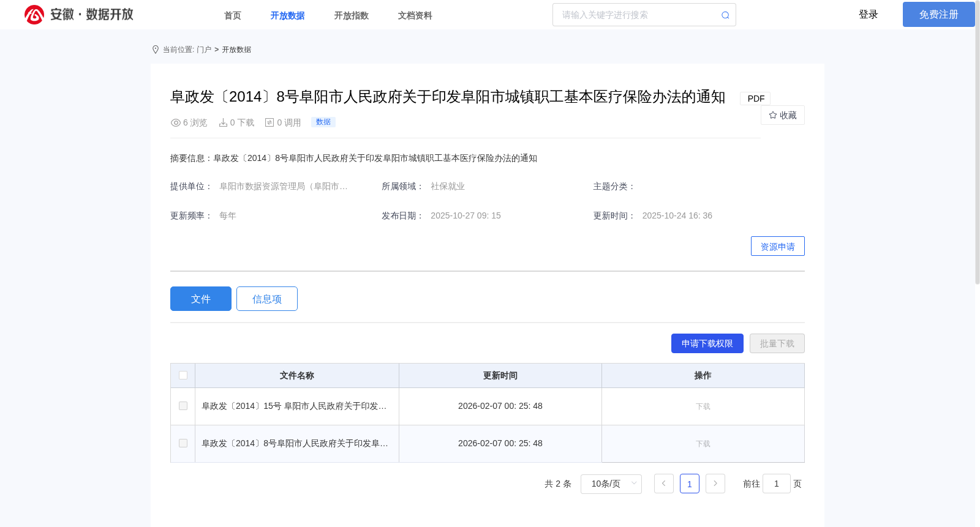Click 下载 for the 15号 file

[703, 406]
